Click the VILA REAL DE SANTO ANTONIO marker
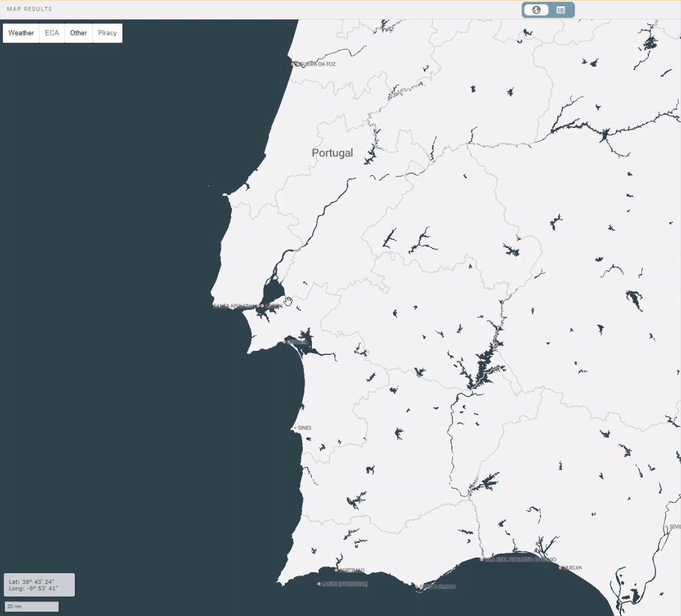The image size is (681, 616). [x=482, y=559]
